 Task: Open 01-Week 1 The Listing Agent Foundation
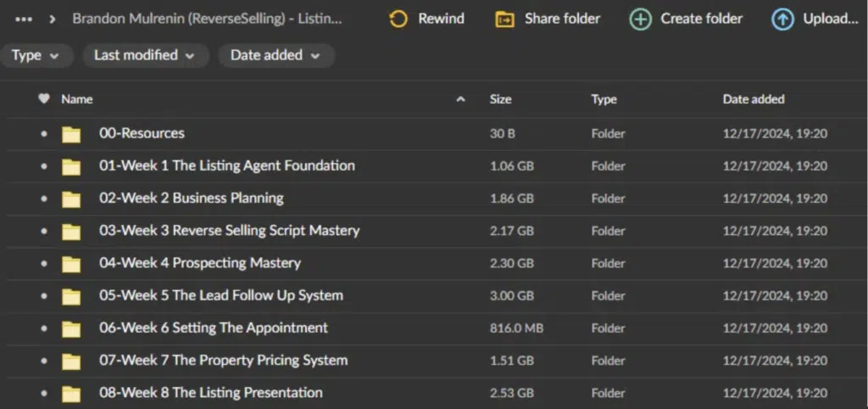click(227, 165)
